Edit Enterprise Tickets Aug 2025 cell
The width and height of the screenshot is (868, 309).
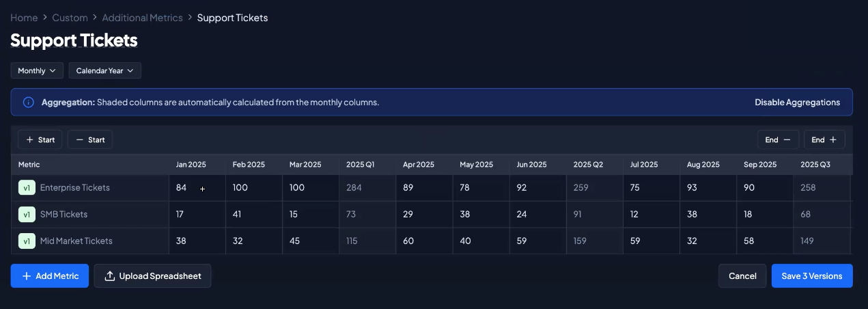708,188
